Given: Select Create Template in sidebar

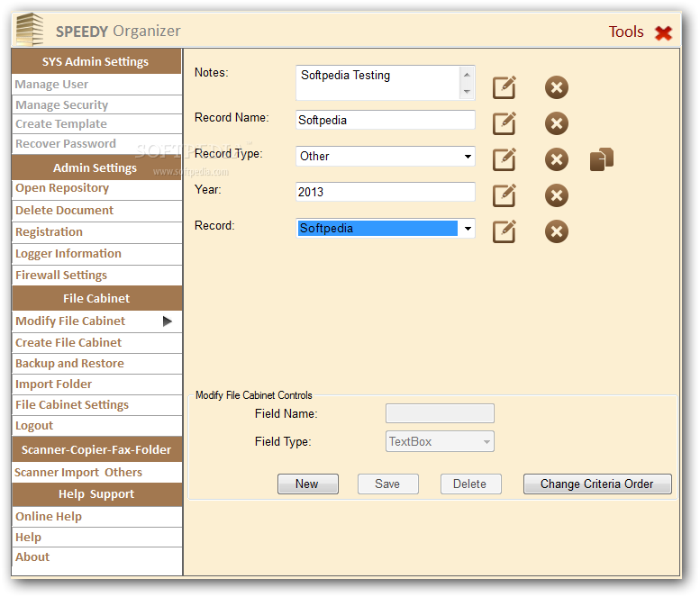Looking at the screenshot, I should [x=97, y=124].
